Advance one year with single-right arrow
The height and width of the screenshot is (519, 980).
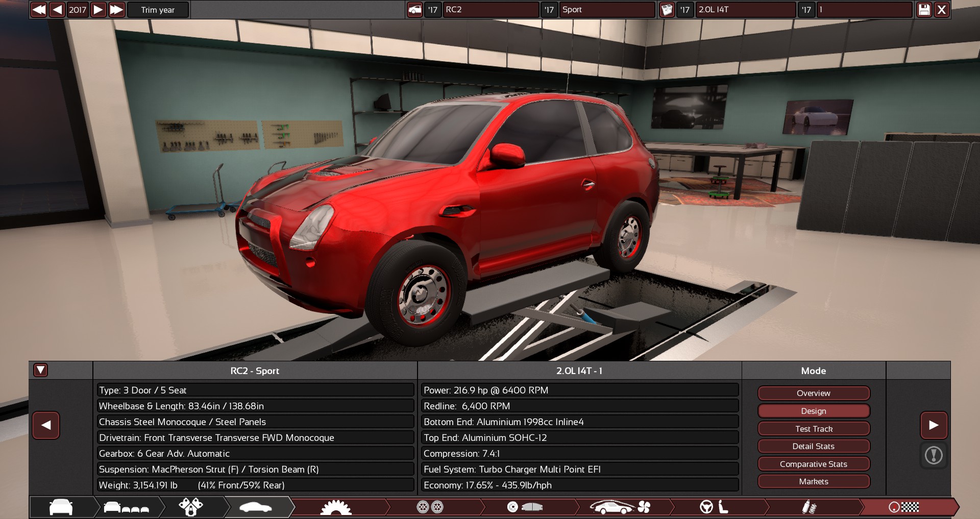click(98, 10)
